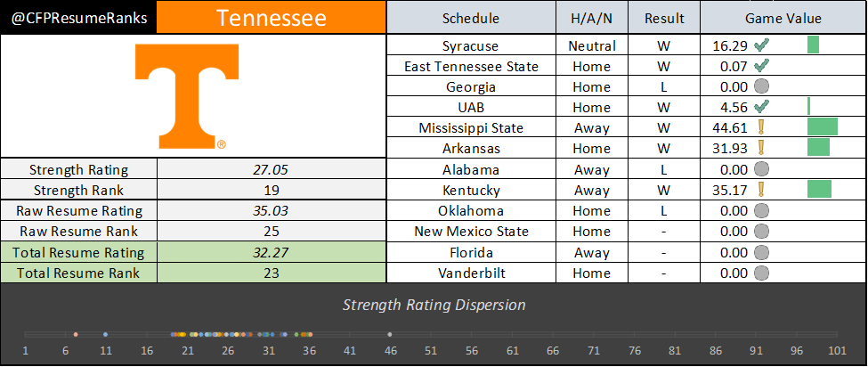Click the Game Value column header

pyautogui.click(x=783, y=19)
